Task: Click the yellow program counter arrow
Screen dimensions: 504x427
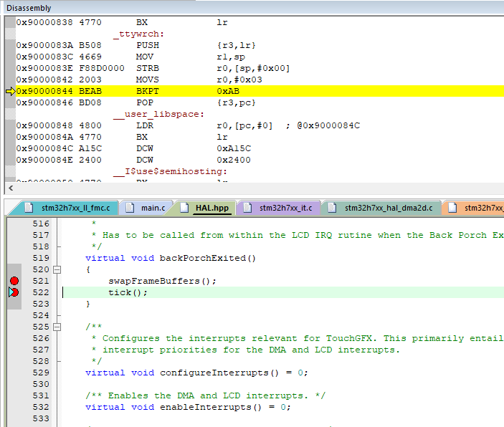Action: click(x=10, y=92)
